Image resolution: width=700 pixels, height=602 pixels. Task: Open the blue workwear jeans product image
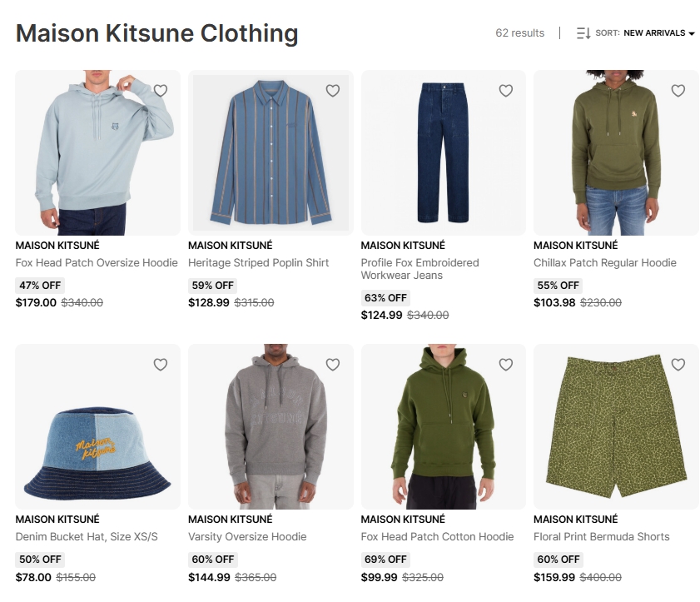click(444, 152)
